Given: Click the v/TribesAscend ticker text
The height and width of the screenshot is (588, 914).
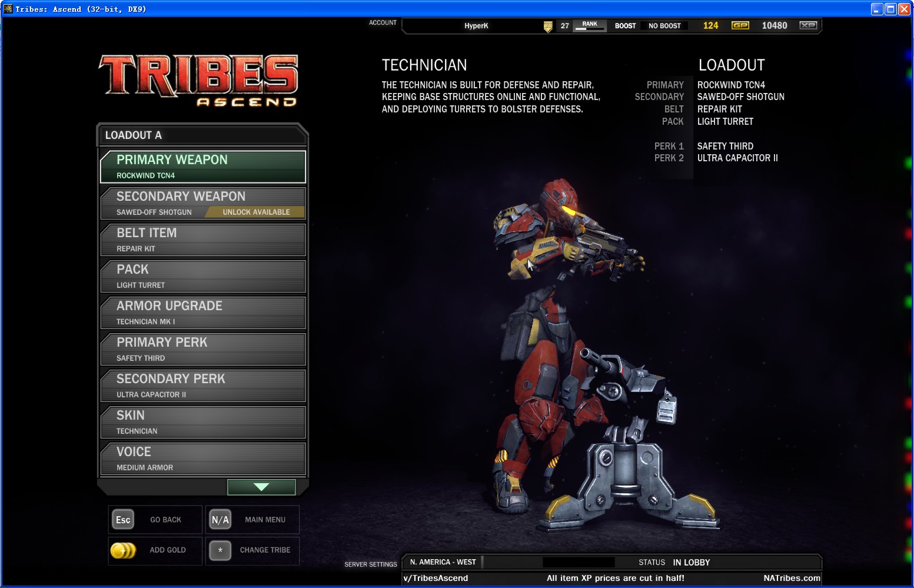Looking at the screenshot, I should (436, 578).
